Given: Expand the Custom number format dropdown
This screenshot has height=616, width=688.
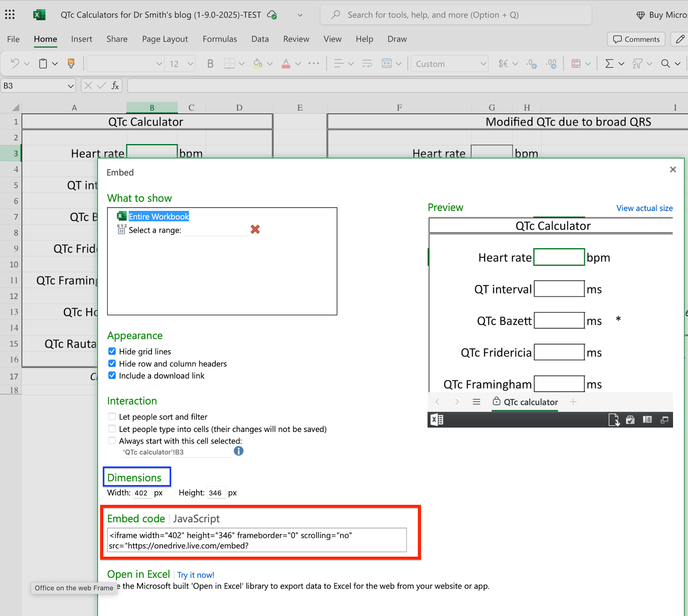Looking at the screenshot, I should click(x=483, y=64).
